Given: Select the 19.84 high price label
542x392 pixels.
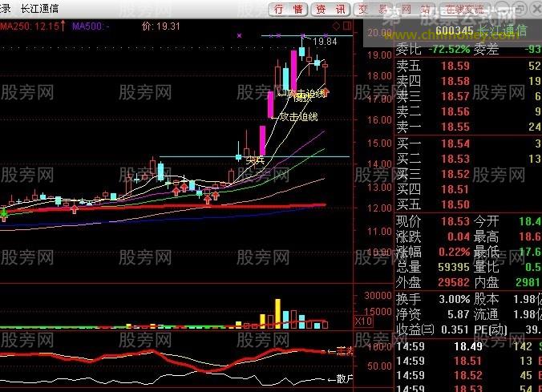Looking at the screenshot, I should 325,42.
